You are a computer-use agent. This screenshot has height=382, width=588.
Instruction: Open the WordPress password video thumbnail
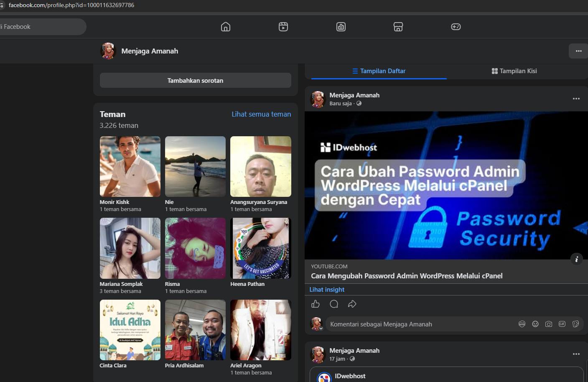click(x=446, y=186)
